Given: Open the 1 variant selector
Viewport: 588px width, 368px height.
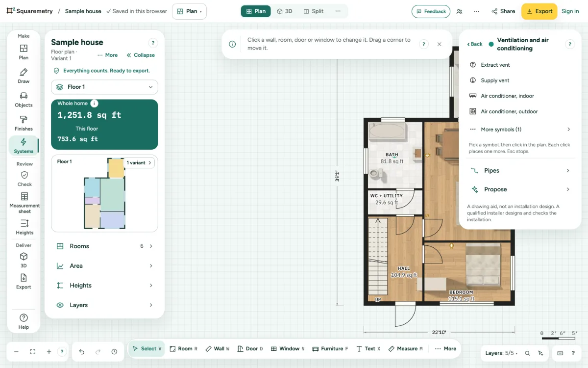Looking at the screenshot, I should pos(139,163).
